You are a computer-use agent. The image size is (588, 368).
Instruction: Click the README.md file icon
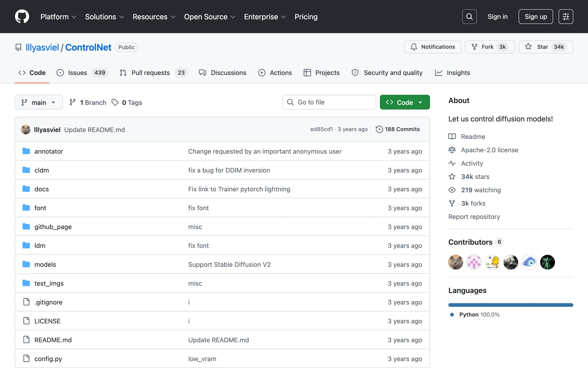26,339
